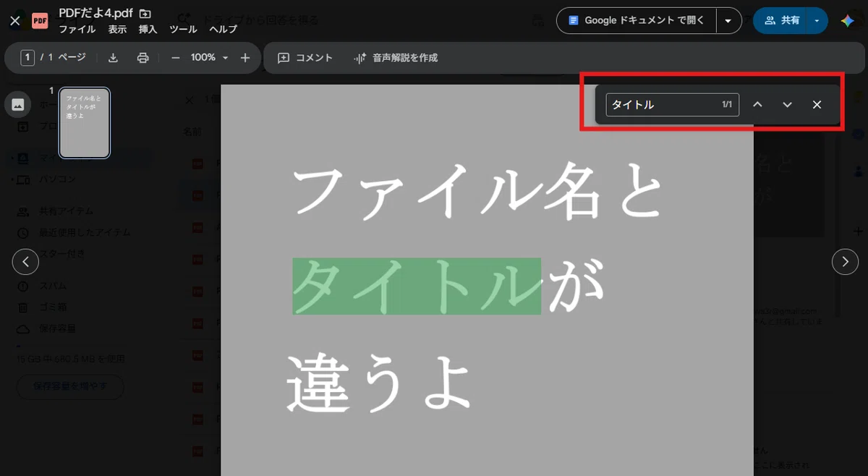Open the ツール menu

(x=183, y=30)
